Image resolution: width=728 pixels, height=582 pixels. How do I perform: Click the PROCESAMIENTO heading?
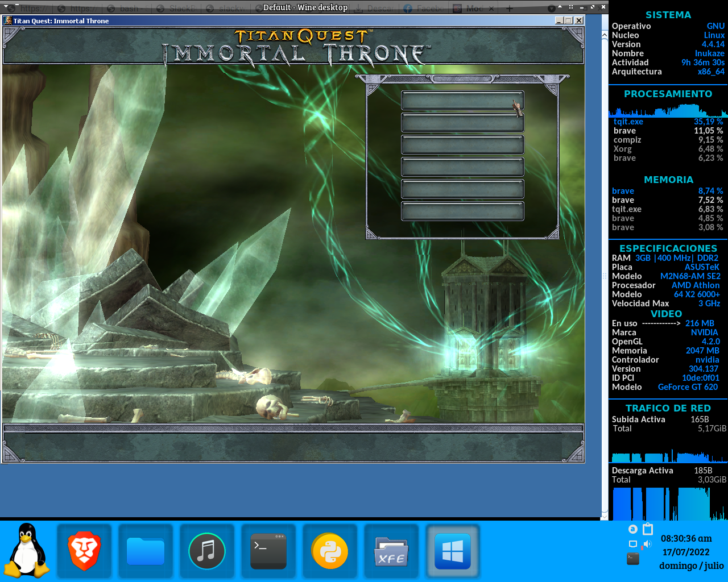[668, 94]
